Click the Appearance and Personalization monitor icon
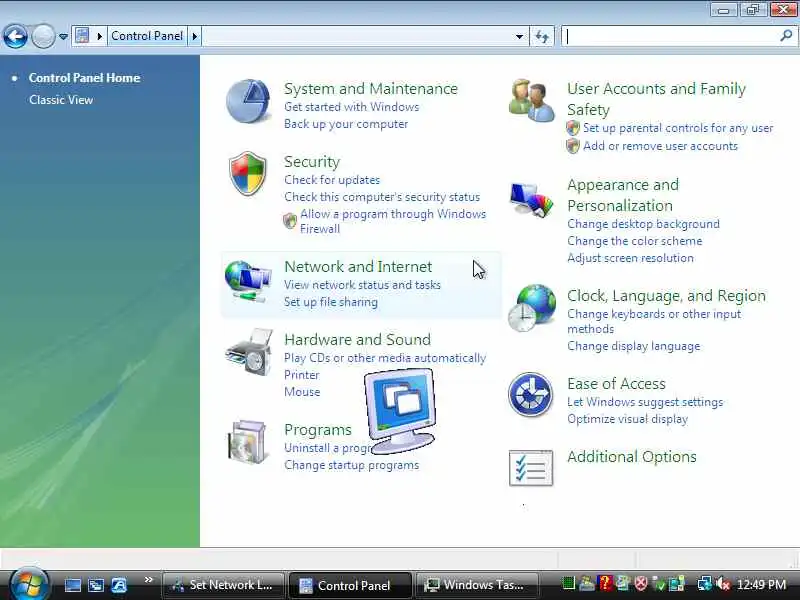The height and width of the screenshot is (600, 800). pyautogui.click(x=531, y=200)
